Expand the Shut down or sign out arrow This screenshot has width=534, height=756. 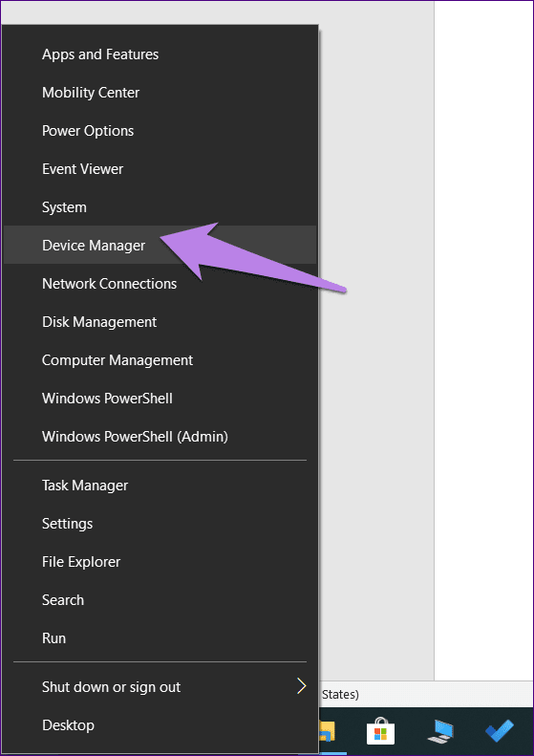[302, 685]
